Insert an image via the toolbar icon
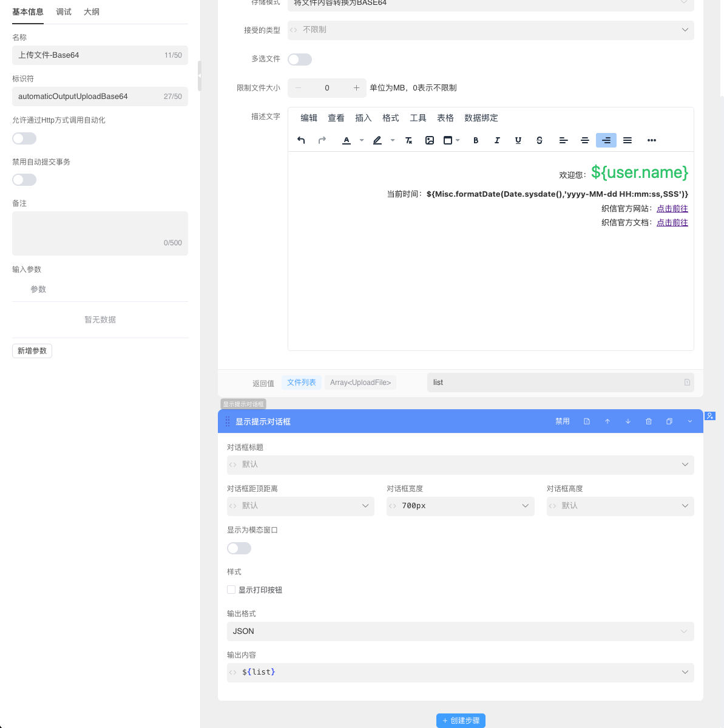This screenshot has width=724, height=728. [430, 140]
